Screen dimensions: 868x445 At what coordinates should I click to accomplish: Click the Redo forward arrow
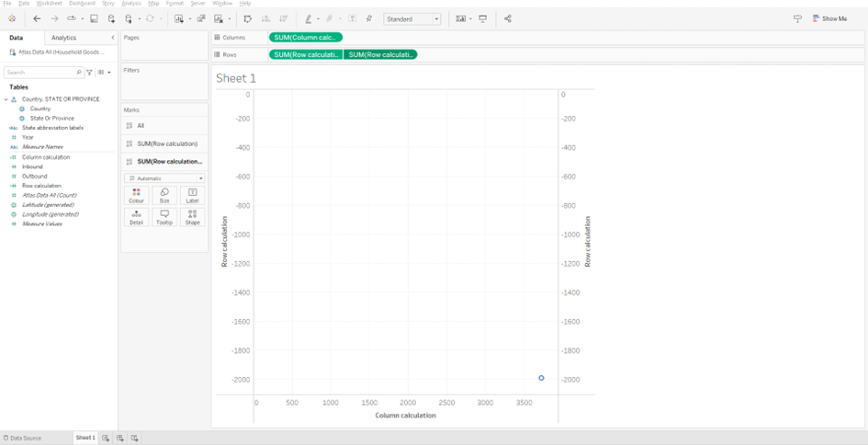[54, 18]
